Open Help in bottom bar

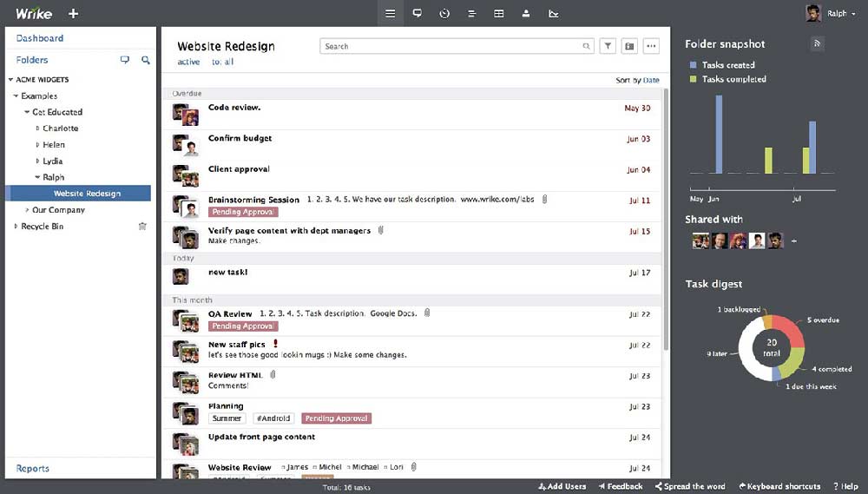(x=845, y=486)
